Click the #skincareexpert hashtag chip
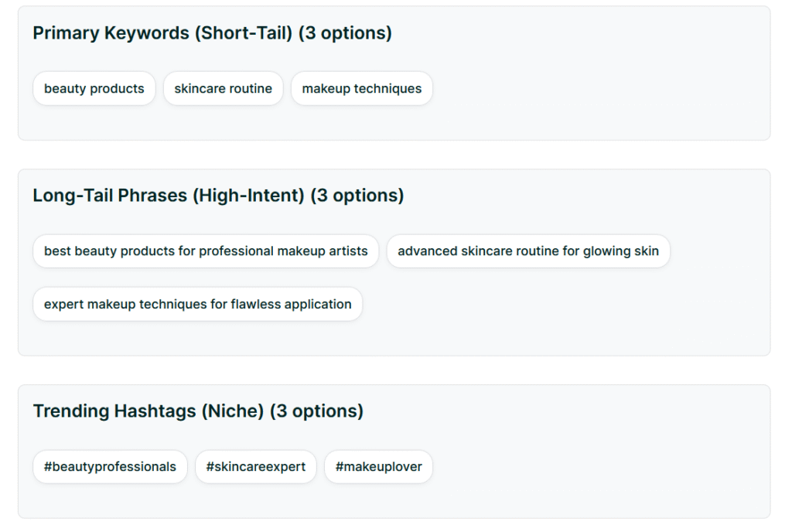The height and width of the screenshot is (532, 792). (256, 466)
